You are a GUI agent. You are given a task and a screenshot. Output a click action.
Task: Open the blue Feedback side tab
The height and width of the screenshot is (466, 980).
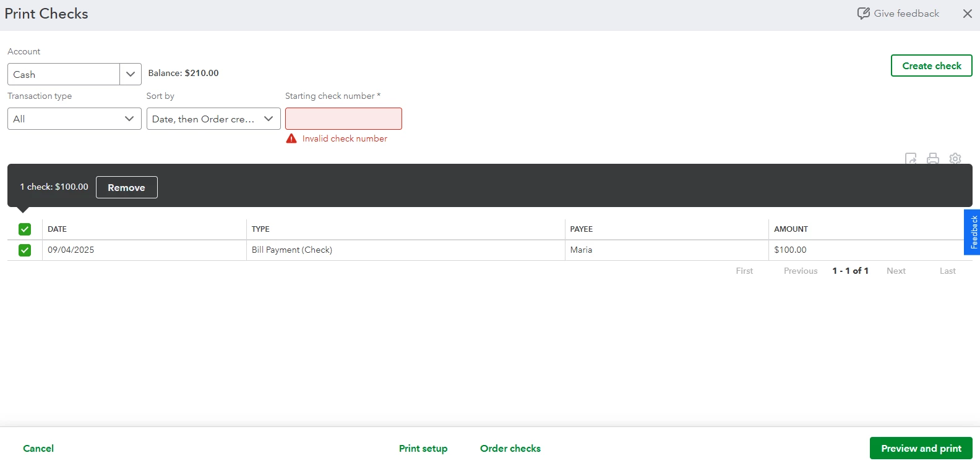(x=973, y=232)
